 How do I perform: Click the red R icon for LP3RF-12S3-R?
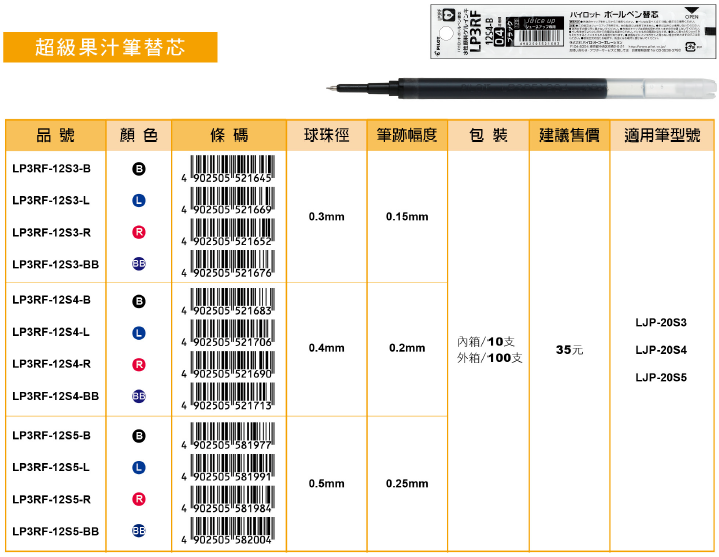[138, 232]
